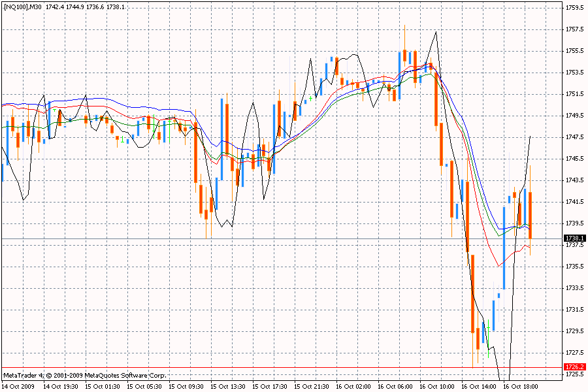Click the 15 Oct 17:30 time label
Image resolution: width=588 pixels, height=392 pixels.
pos(270,386)
